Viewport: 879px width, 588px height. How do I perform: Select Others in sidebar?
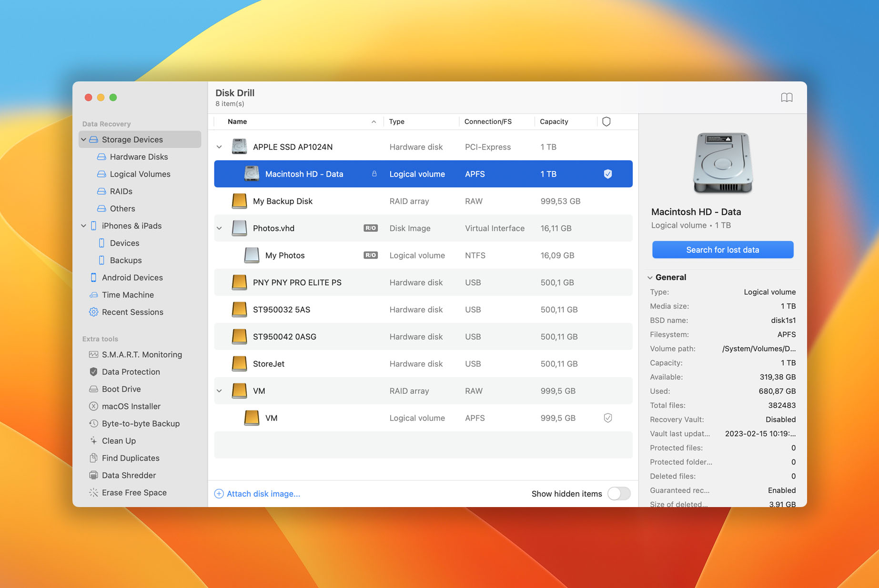point(122,209)
